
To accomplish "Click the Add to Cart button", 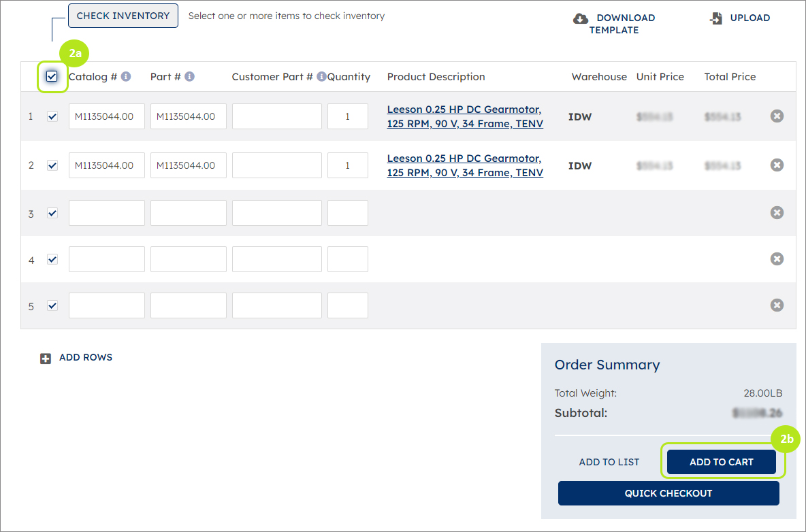I will [x=721, y=462].
